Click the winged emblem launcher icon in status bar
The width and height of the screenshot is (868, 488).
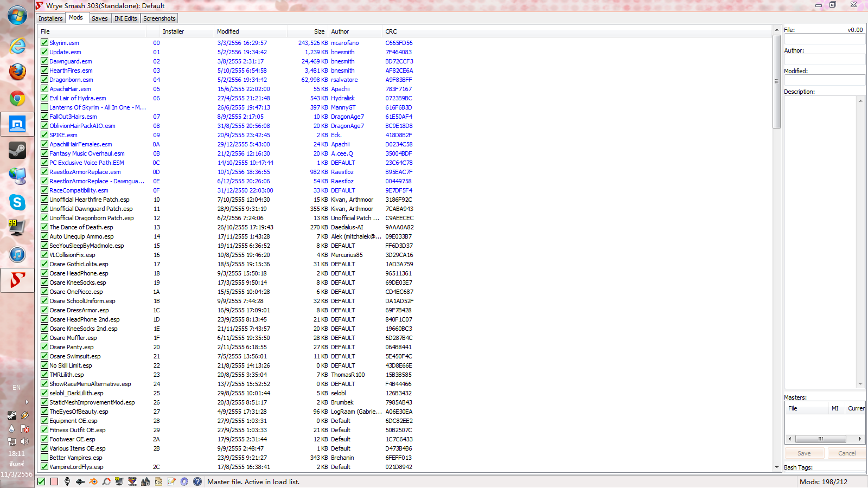pyautogui.click(x=80, y=481)
